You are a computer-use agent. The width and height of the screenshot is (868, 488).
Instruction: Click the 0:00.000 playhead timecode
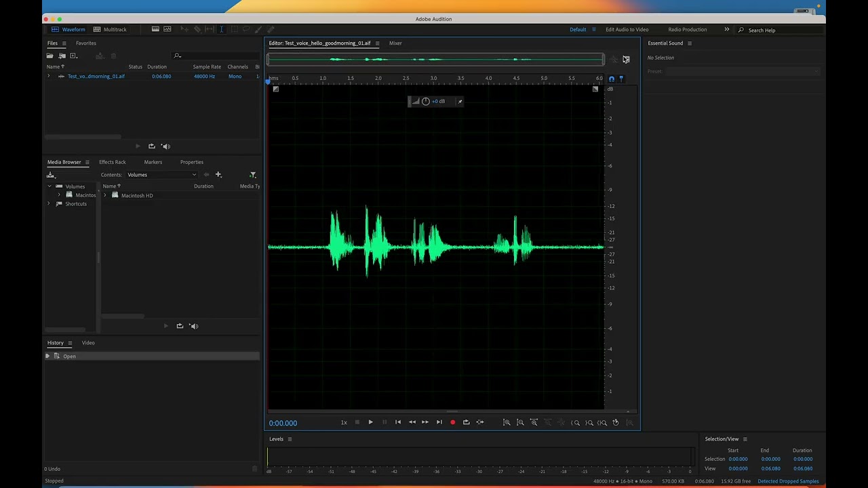coord(283,423)
